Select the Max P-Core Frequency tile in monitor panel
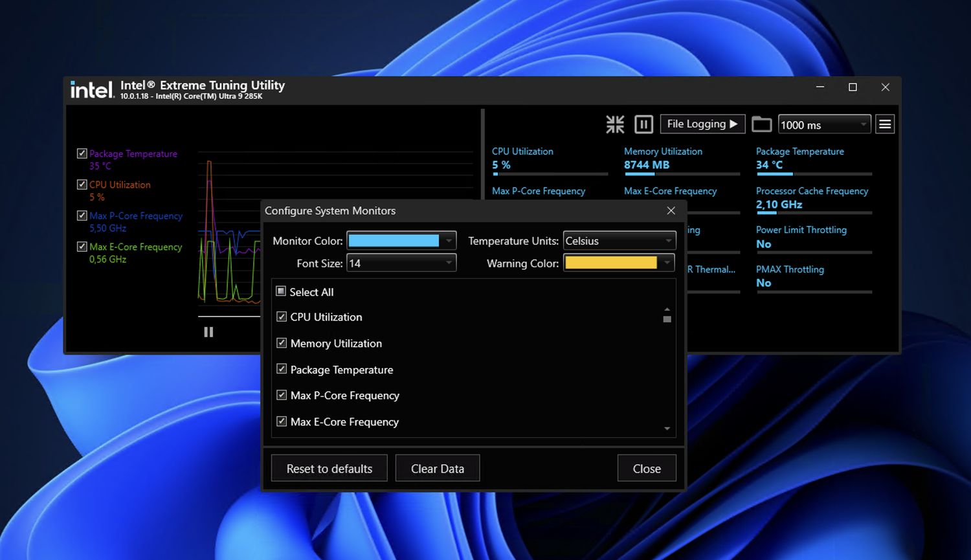 pyautogui.click(x=539, y=191)
